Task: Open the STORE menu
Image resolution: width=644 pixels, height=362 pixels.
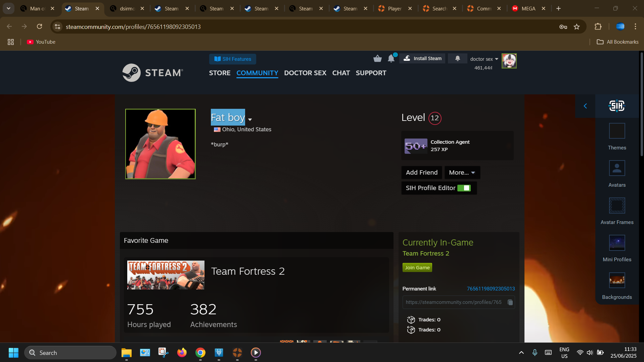Action: [x=220, y=73]
